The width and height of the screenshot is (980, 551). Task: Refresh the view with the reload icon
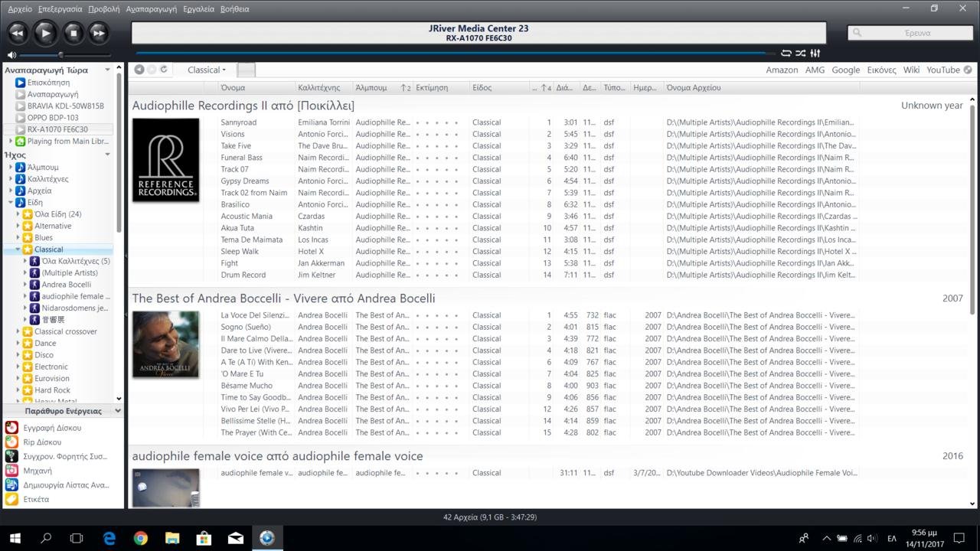tap(164, 70)
